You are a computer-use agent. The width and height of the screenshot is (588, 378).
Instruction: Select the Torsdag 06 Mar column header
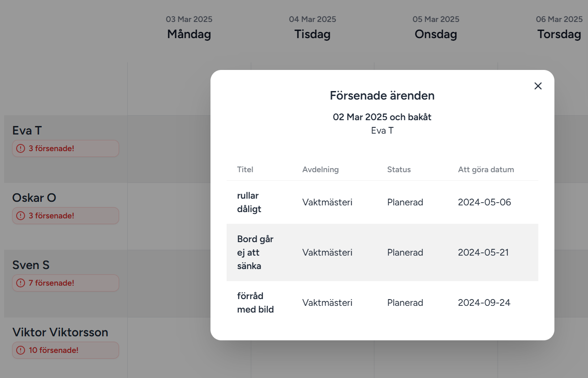pyautogui.click(x=559, y=28)
